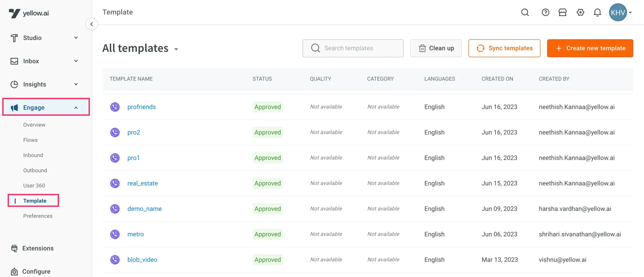Image resolution: width=644 pixels, height=277 pixels.
Task: Open the pro2 template link
Action: point(134,132)
